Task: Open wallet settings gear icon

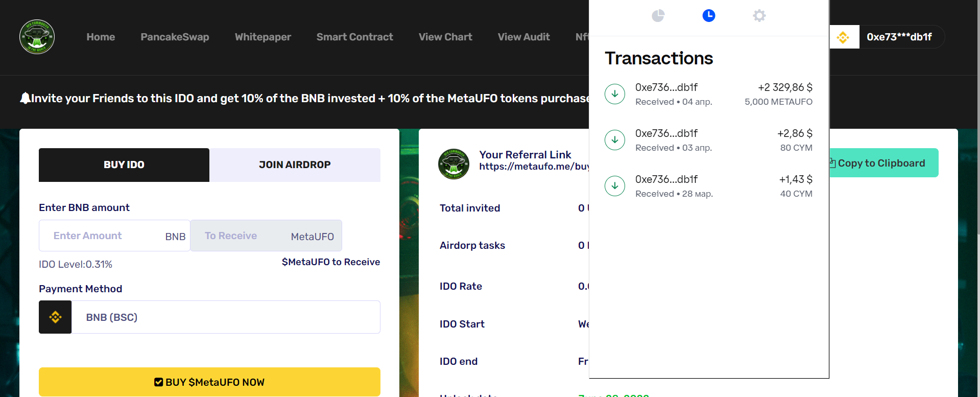Action: [759, 16]
